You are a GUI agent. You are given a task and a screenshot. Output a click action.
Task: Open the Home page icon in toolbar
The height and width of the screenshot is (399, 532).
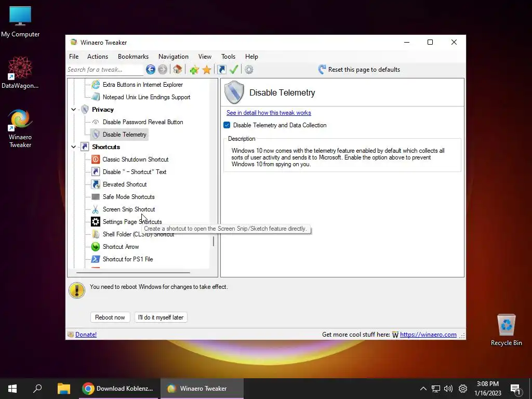pos(178,70)
